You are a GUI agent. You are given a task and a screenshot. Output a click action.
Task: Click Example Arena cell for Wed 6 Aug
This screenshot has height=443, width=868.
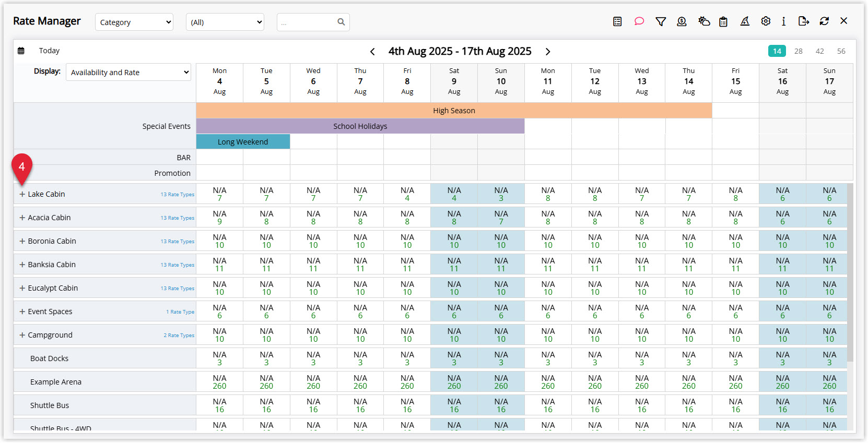tap(313, 382)
